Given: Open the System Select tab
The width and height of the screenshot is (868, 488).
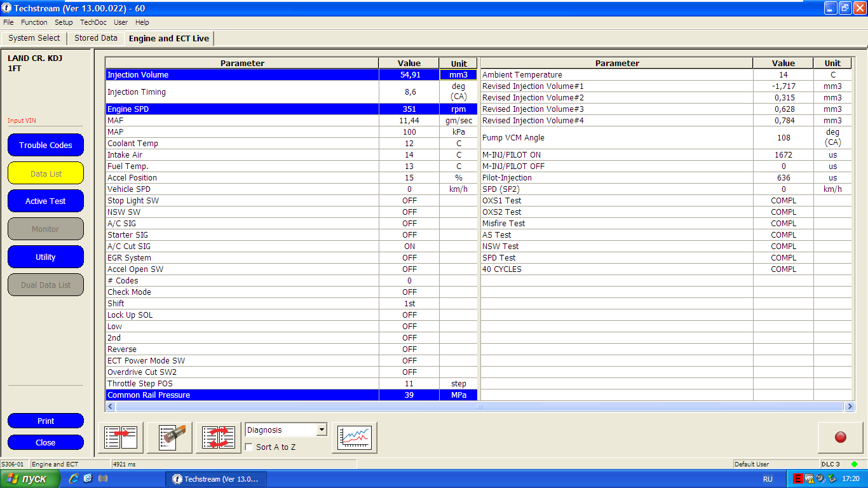Looking at the screenshot, I should [34, 38].
